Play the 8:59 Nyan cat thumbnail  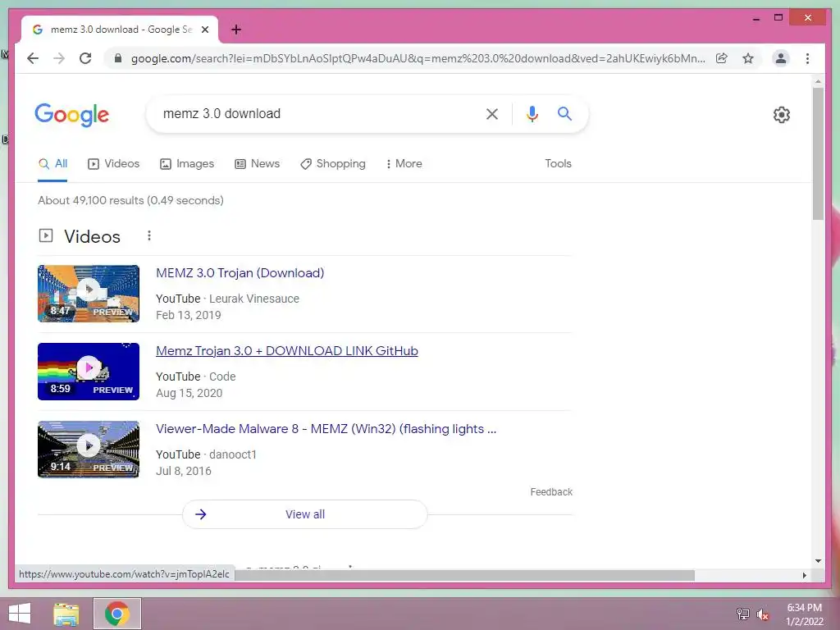(89, 372)
